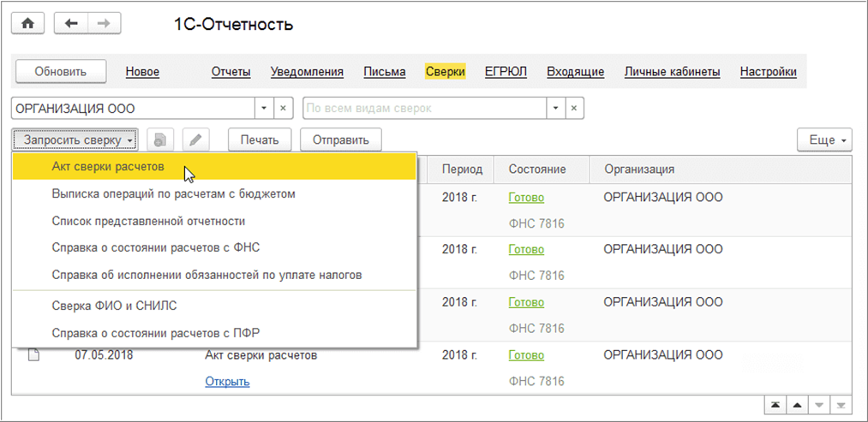Viewport: 868px width, 422px height.
Task: Click the Обновить button
Action: [60, 71]
